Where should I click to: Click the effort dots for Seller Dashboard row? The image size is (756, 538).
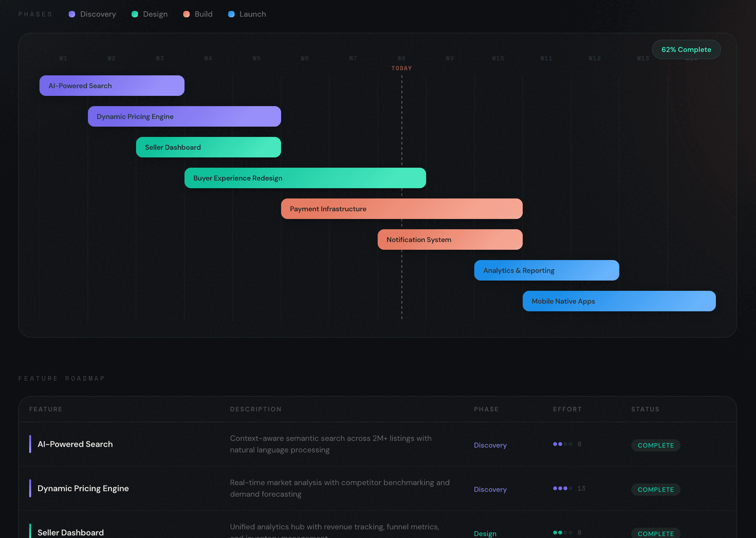coord(563,533)
